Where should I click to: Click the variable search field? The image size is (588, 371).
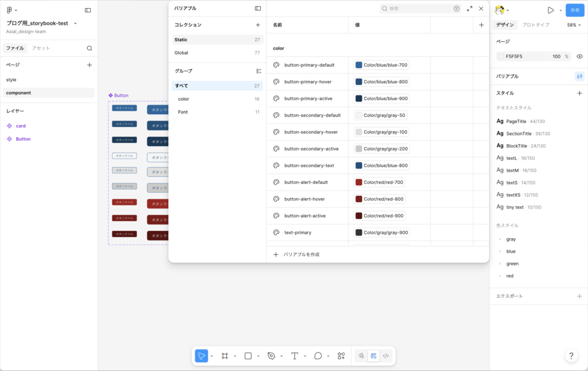[416, 9]
